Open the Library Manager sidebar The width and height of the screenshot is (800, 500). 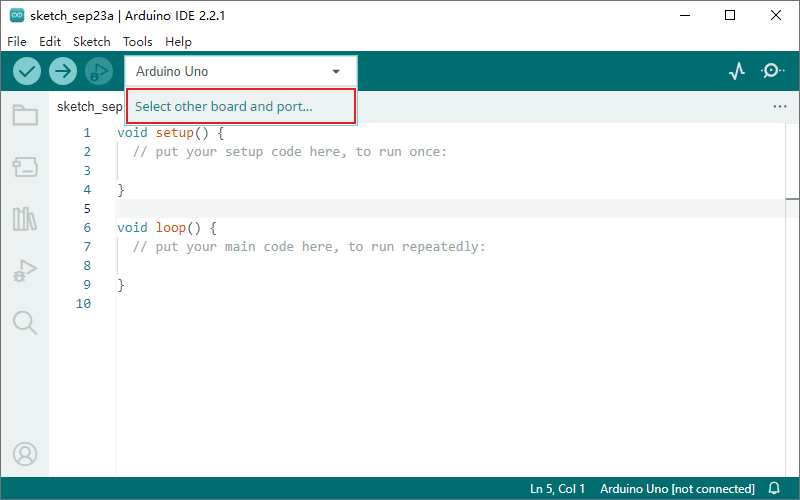click(x=25, y=219)
